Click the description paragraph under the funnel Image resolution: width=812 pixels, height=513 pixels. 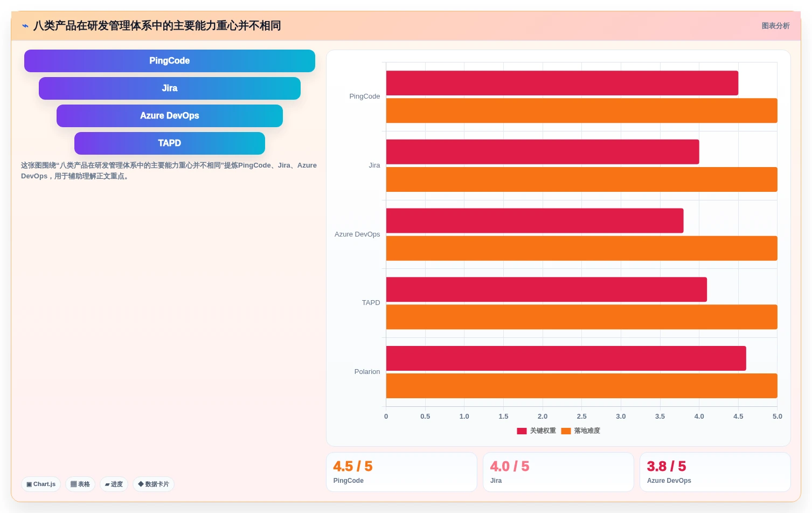(169, 171)
